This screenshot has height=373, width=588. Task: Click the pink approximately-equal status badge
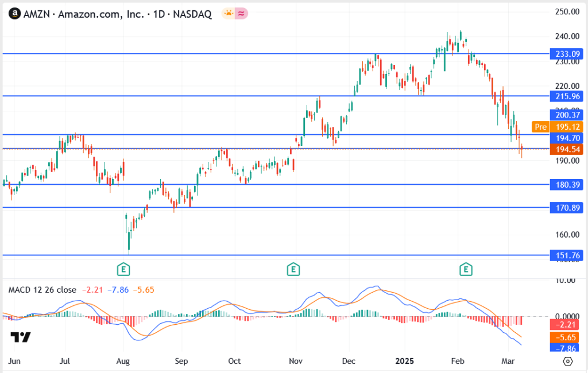241,14
